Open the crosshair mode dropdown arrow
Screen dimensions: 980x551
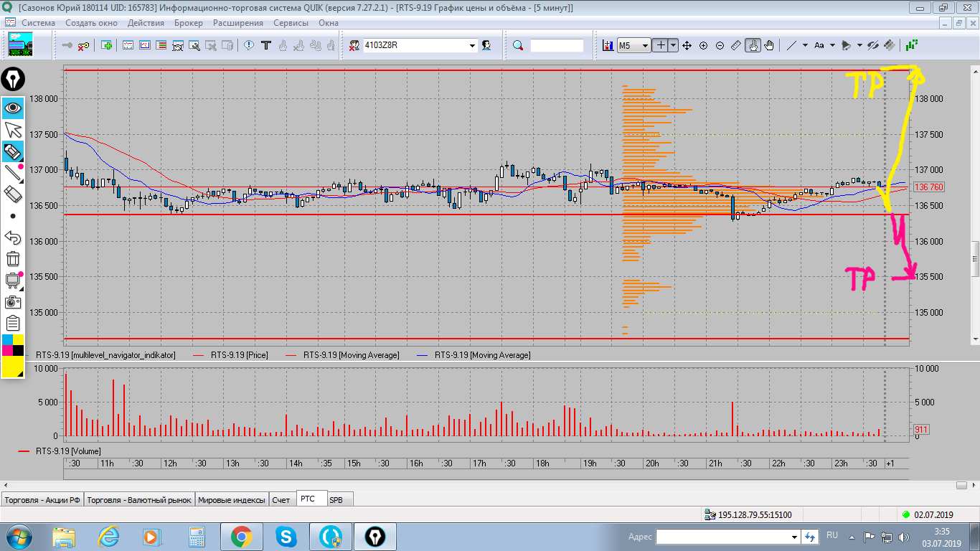pyautogui.click(x=673, y=45)
